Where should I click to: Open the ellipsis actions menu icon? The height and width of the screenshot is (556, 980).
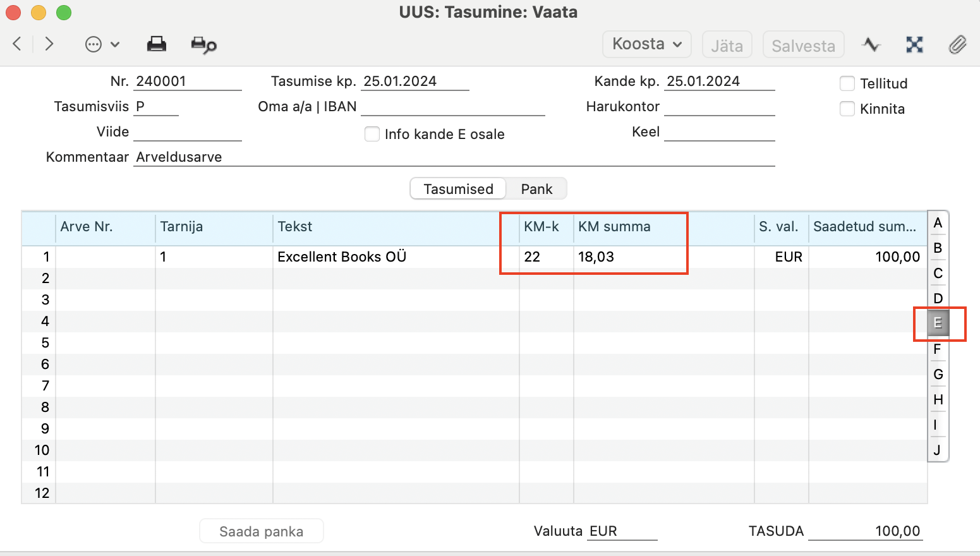click(94, 44)
